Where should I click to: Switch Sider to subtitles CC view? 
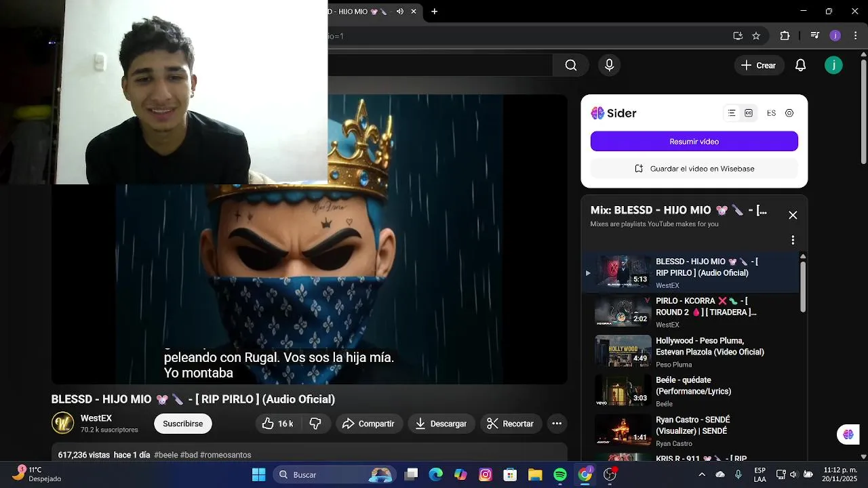(x=749, y=113)
